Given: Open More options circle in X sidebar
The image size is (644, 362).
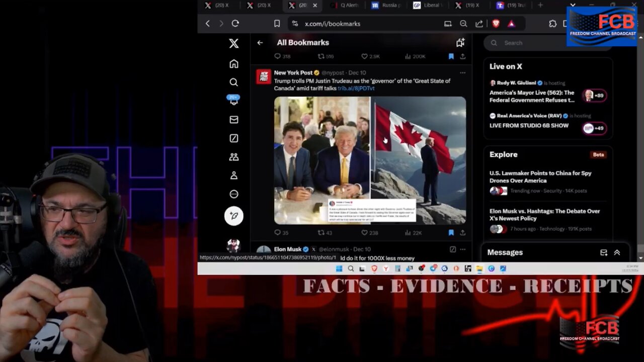Looking at the screenshot, I should point(234,194).
